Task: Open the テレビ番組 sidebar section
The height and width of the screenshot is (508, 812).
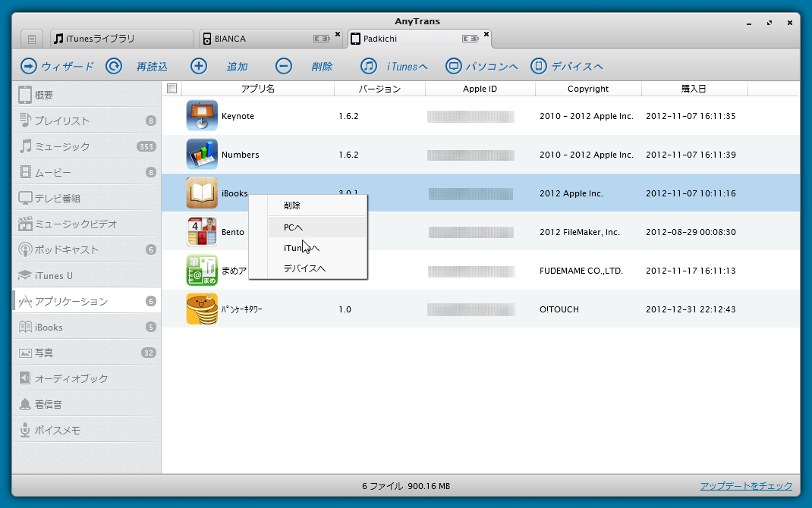Action: tap(87, 198)
